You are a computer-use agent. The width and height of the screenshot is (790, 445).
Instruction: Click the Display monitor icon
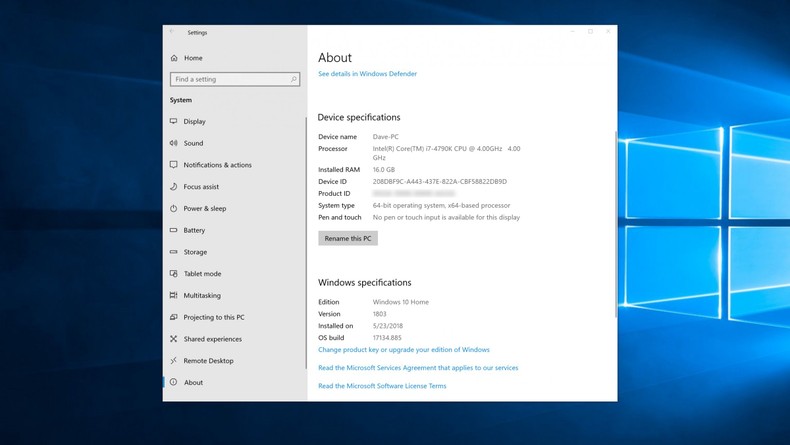coord(174,122)
